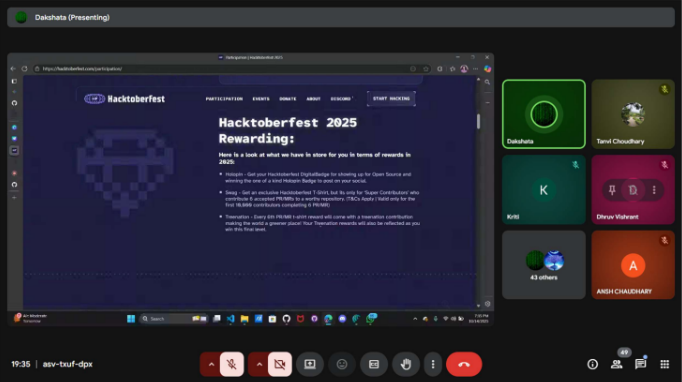Image resolution: width=682 pixels, height=382 pixels.
Task: Raise your hand in the meeting
Action: point(406,364)
